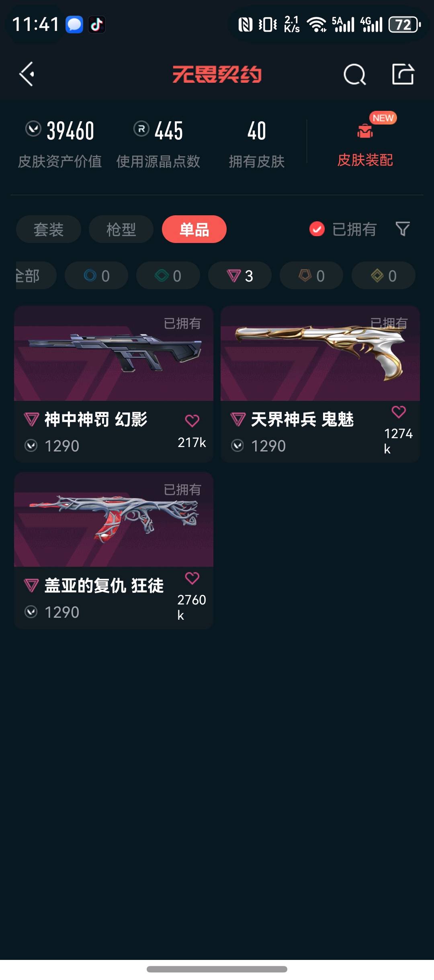This screenshot has height=980, width=434.
Task: Tap the share icon in header
Action: click(x=403, y=74)
